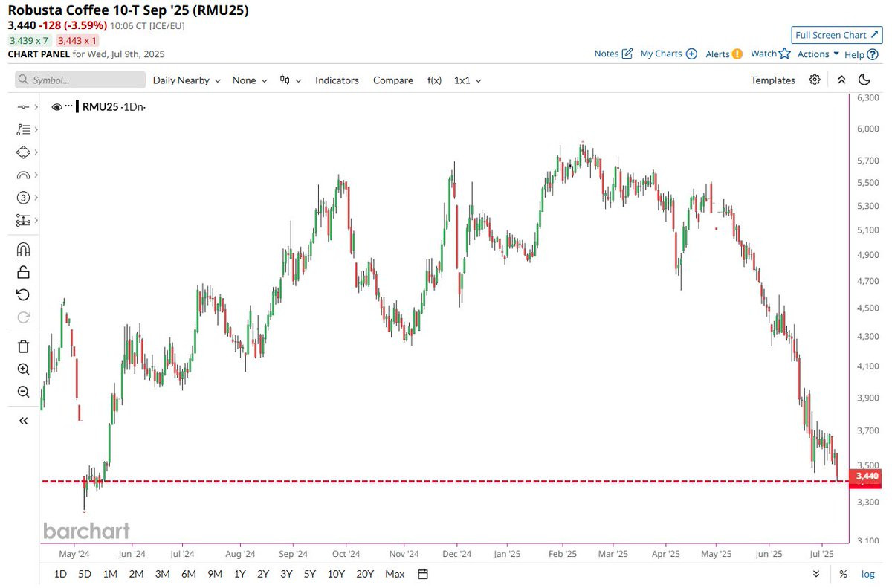Toggle RMU25 series visibility eye icon
Image resolution: width=892 pixels, height=588 pixels.
pos(56,107)
